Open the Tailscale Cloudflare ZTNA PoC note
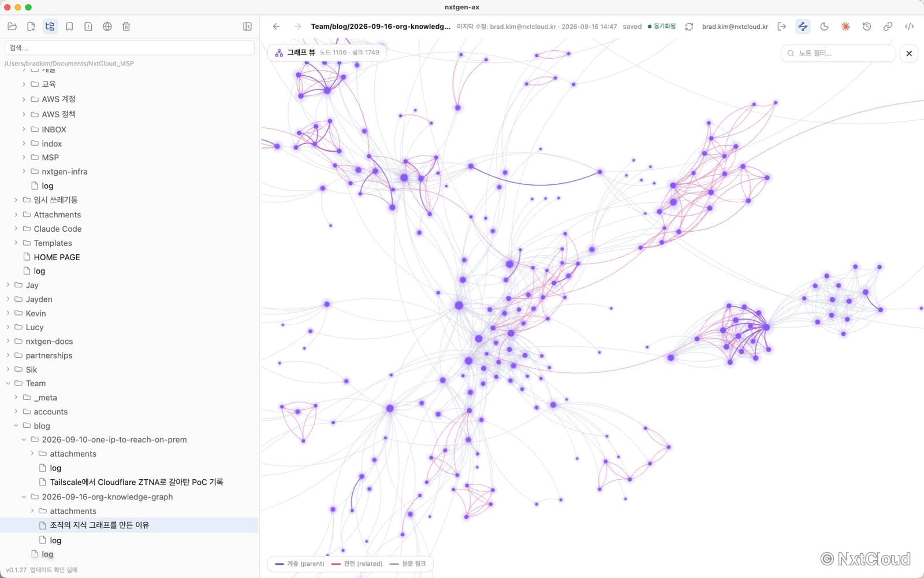This screenshot has height=578, width=924. tap(136, 482)
